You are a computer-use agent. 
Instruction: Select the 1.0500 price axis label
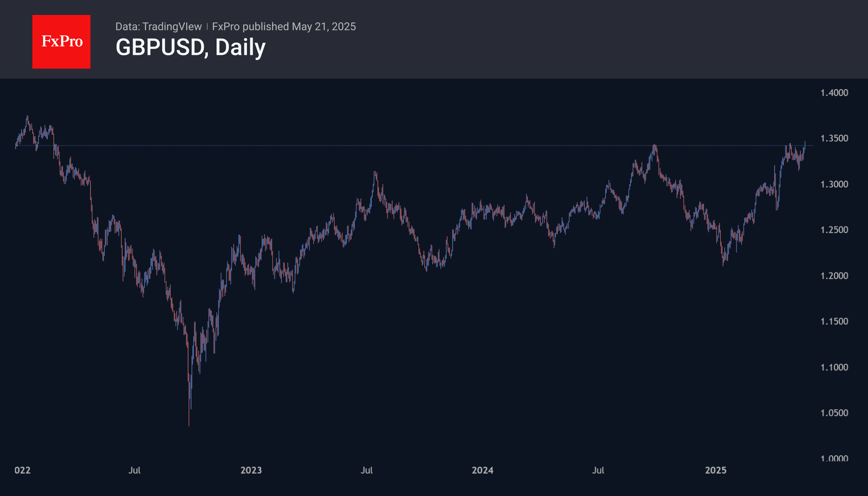(x=834, y=413)
